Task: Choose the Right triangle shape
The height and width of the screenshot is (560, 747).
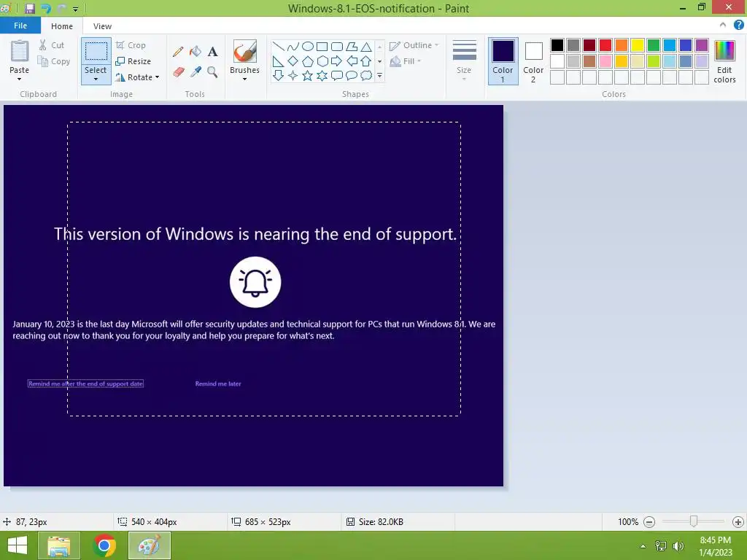Action: tap(279, 61)
